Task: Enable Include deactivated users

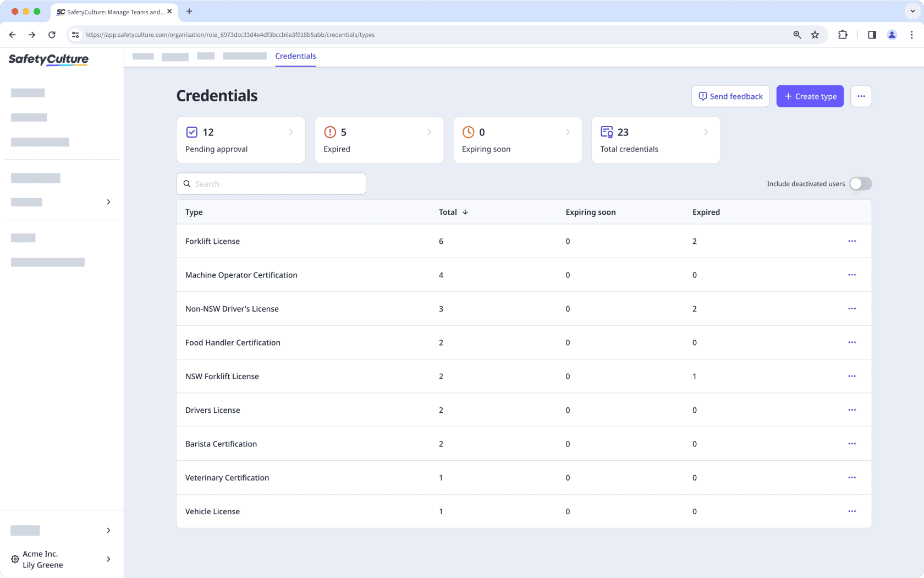Action: [x=861, y=183]
